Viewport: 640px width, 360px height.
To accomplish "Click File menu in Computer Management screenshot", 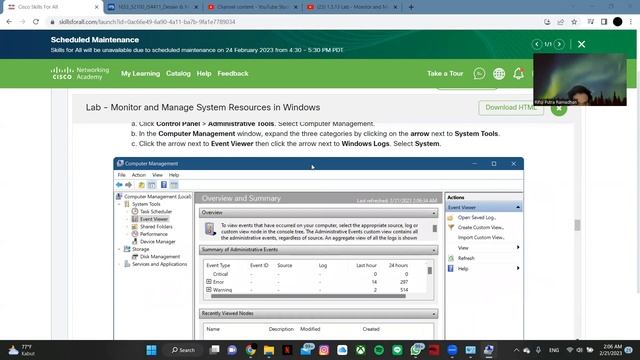I will coord(122,175).
